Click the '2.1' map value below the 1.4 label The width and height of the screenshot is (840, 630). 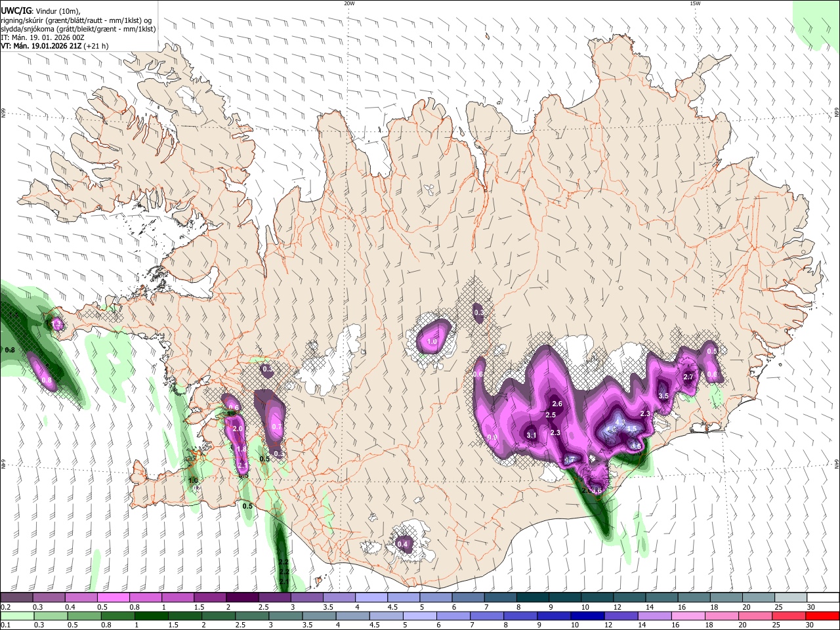tap(243, 465)
